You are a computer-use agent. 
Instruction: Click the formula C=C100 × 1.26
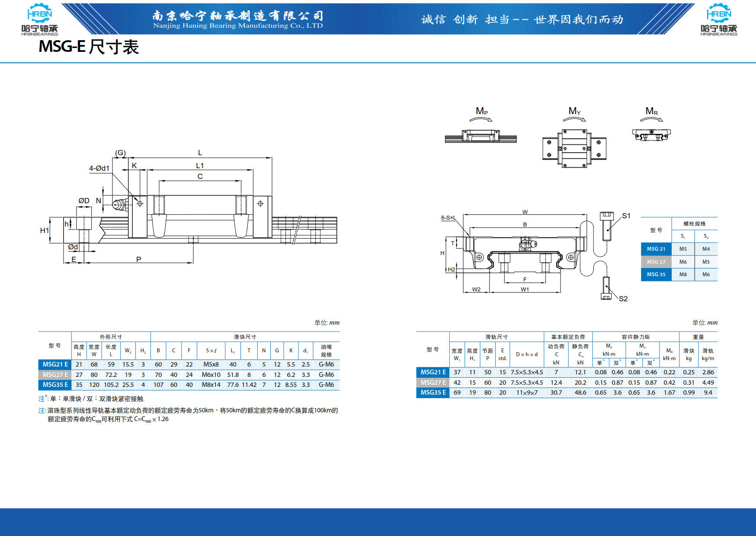click(x=151, y=419)
